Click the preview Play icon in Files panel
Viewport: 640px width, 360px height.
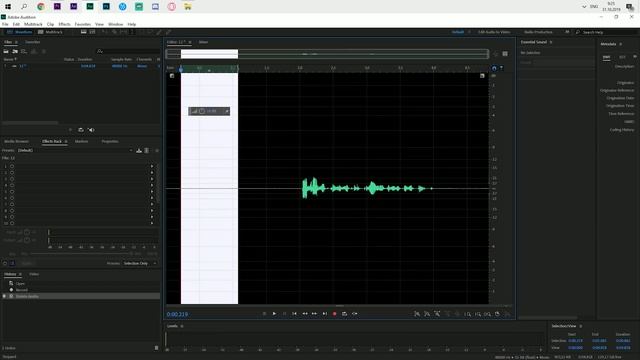coord(71,130)
